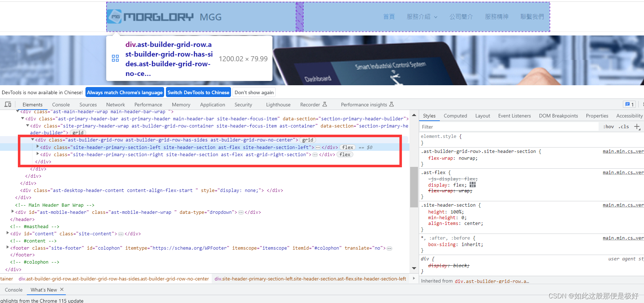
Task: Click Switch DevTools to Chinese button
Action: tap(198, 92)
